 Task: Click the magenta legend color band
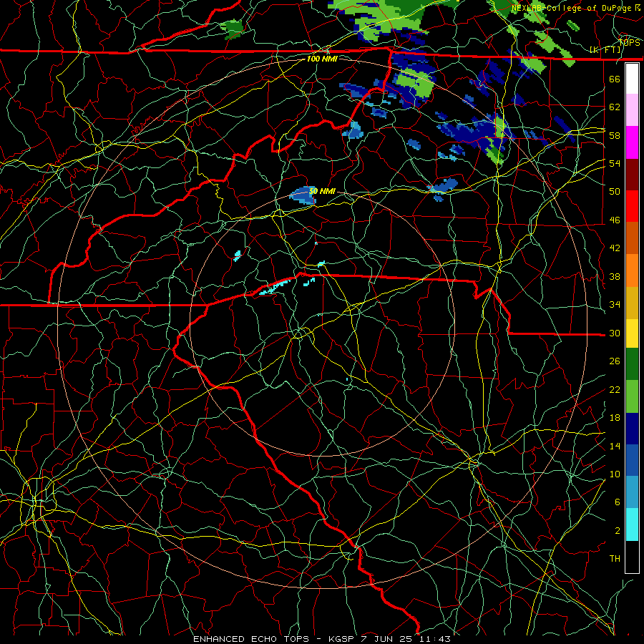(x=632, y=142)
